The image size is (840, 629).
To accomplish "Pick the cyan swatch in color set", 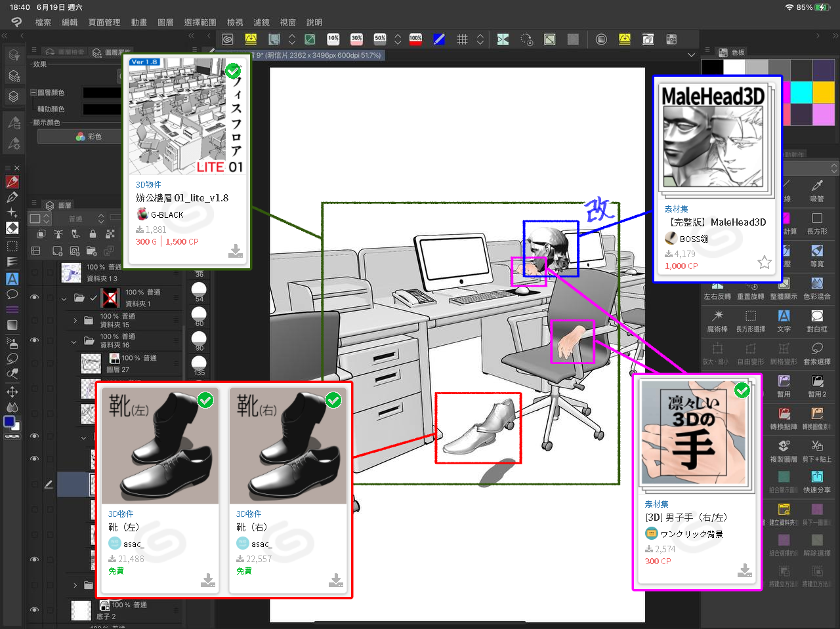I will click(801, 92).
